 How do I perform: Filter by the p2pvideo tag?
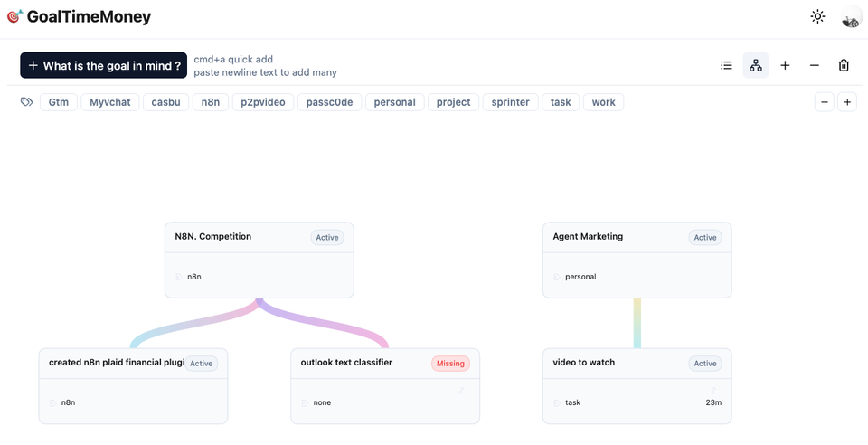click(x=263, y=102)
